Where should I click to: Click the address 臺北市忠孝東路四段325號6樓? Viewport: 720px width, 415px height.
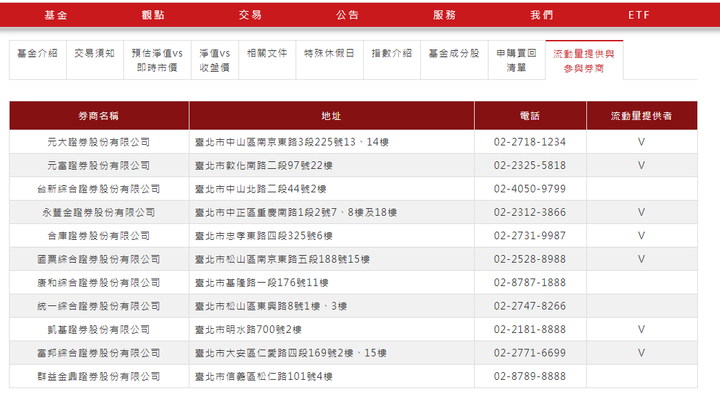pos(264,236)
